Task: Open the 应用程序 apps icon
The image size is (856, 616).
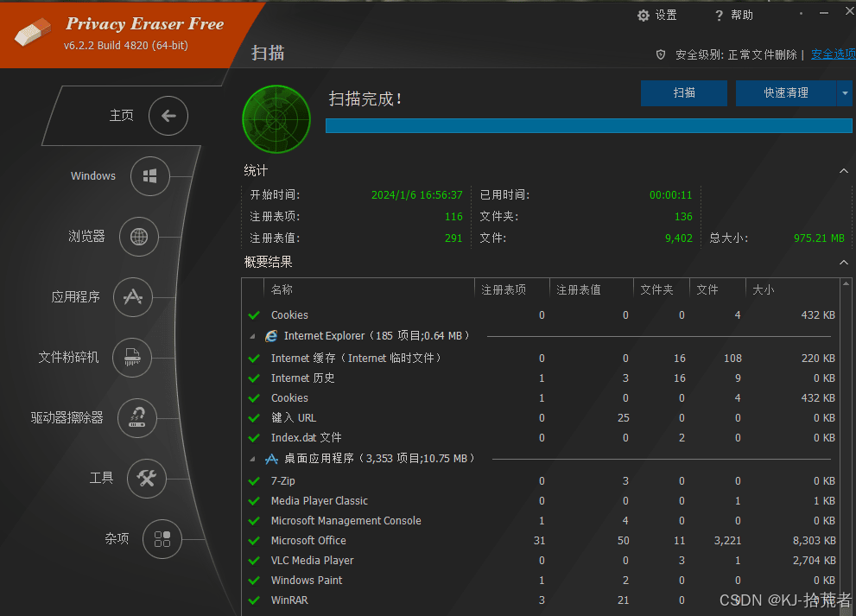Action: click(x=133, y=297)
